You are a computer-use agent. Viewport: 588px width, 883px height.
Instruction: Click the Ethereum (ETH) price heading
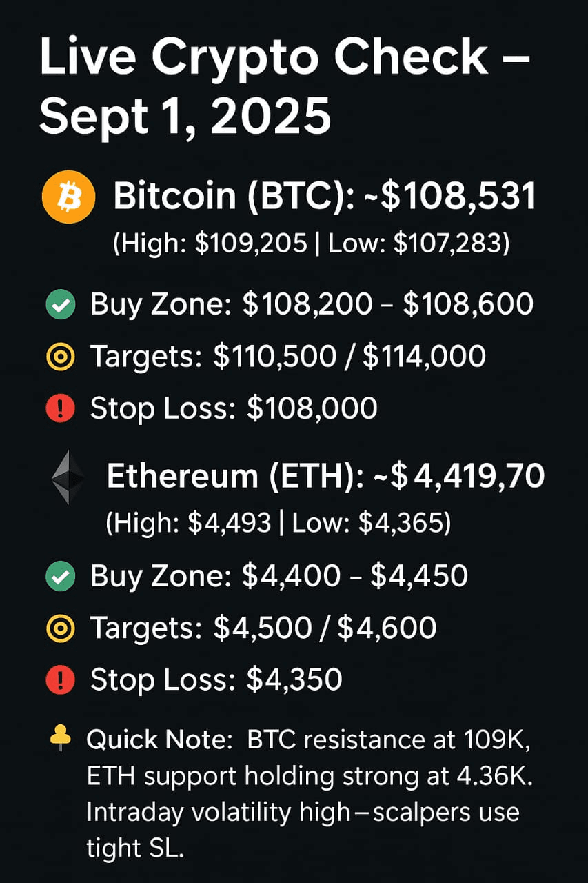pyautogui.click(x=325, y=477)
